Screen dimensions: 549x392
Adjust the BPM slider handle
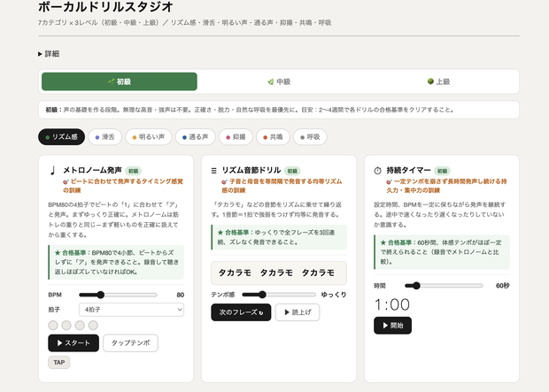(100, 295)
